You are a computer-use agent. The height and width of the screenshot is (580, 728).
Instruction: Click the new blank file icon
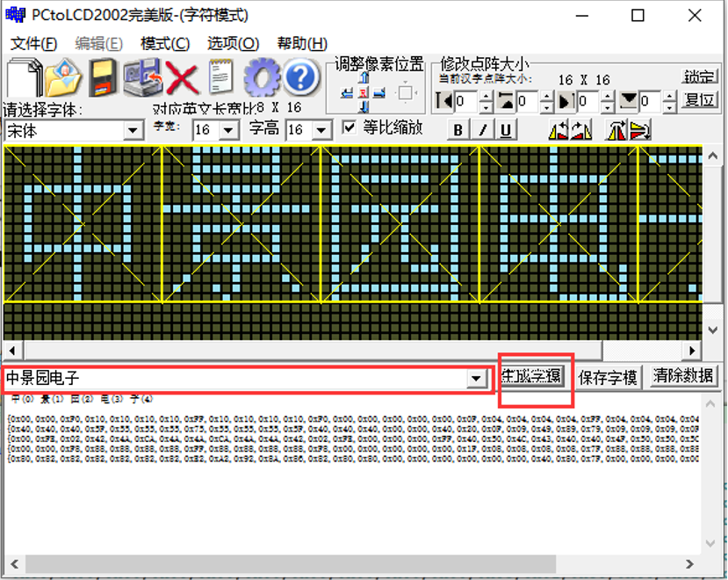tap(25, 77)
